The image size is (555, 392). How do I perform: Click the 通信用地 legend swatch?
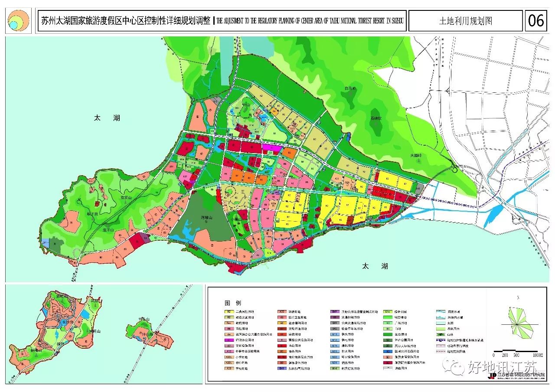coord(335,346)
